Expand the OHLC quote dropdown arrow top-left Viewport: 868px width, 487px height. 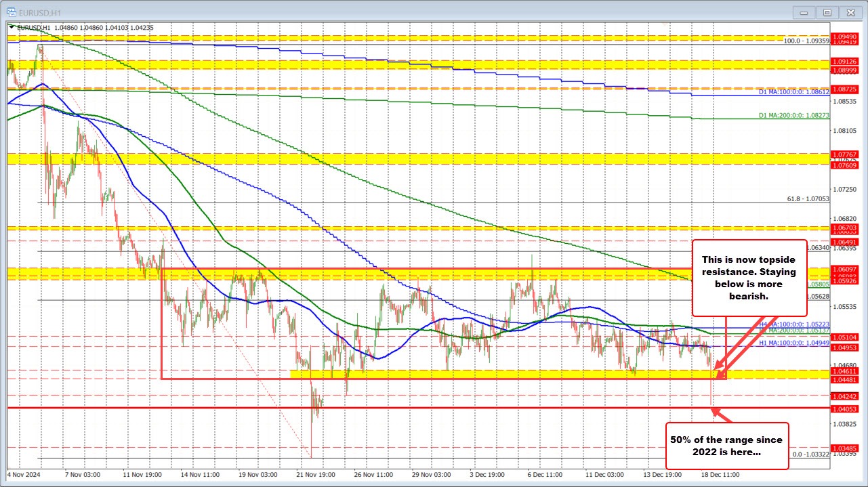(x=9, y=28)
